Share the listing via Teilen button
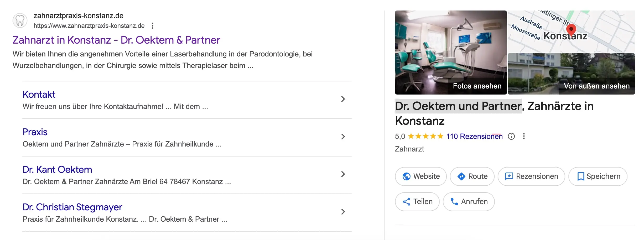Image resolution: width=644 pixels, height=240 pixels. tap(417, 202)
